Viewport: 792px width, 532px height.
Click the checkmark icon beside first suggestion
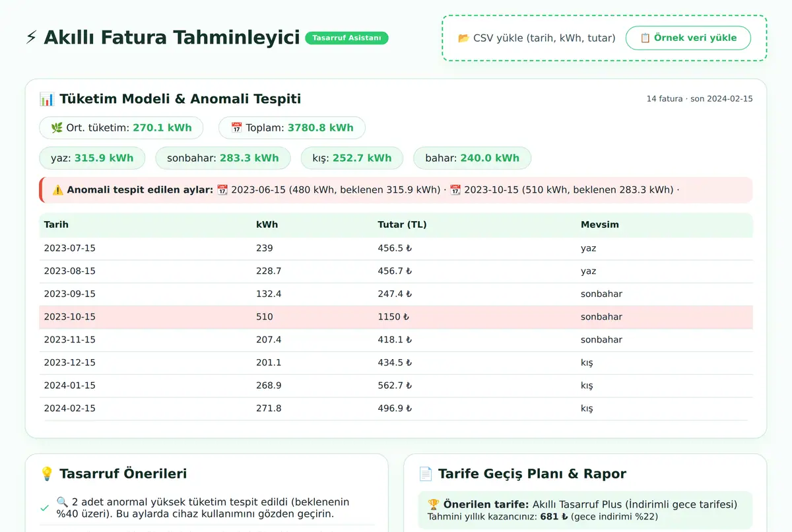(44, 508)
